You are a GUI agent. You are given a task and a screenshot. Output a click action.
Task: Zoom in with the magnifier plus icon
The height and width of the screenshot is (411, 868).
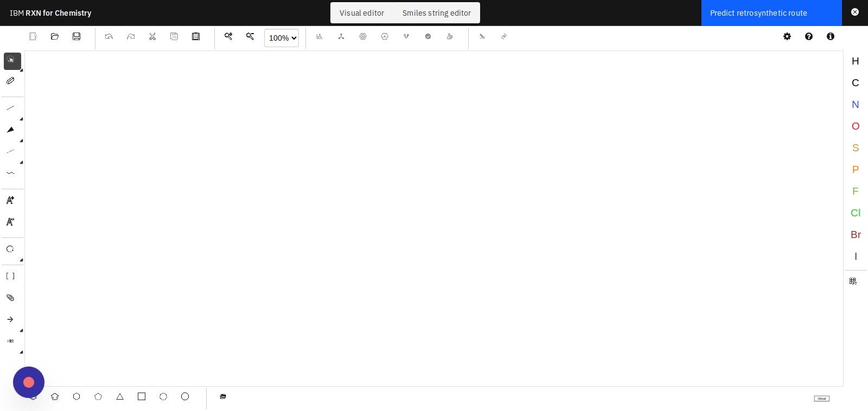(x=228, y=36)
